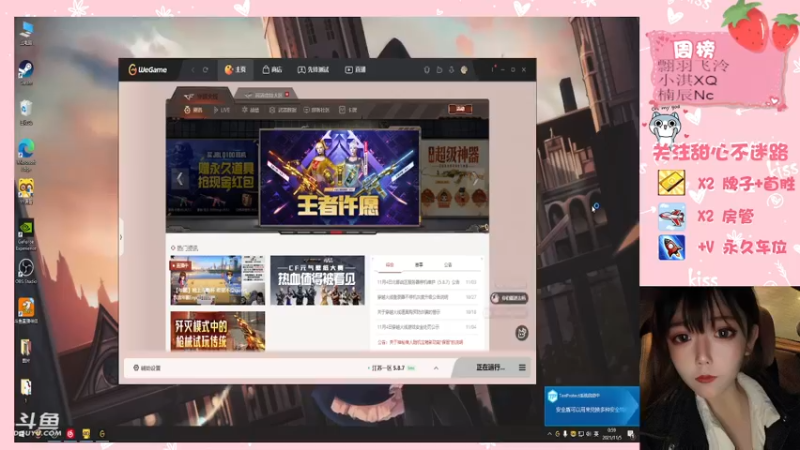Click the 正在运行 running button
800x450 pixels.
490,367
